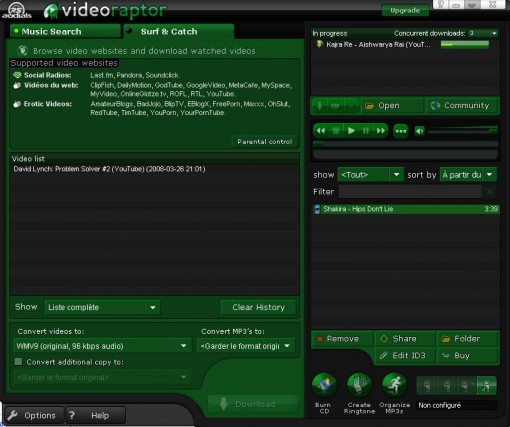Screen dimensions: 510x427
Task: Click into the Filter input field
Action: [410, 192]
